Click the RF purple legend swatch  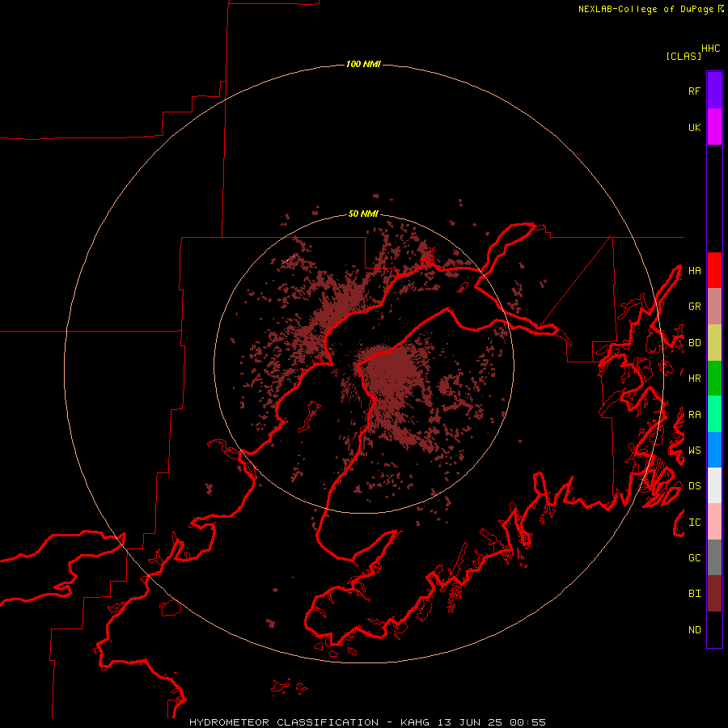coord(714,91)
